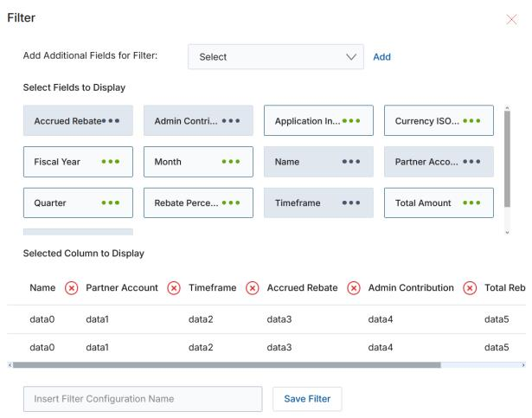Open the Currency ISO... three-dot menu

coord(471,121)
